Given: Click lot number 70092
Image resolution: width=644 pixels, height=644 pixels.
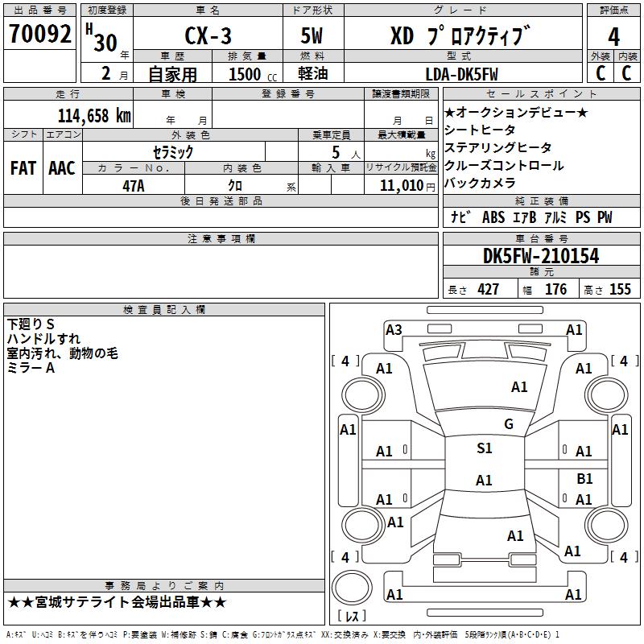Looking at the screenshot, I should pos(39,34).
